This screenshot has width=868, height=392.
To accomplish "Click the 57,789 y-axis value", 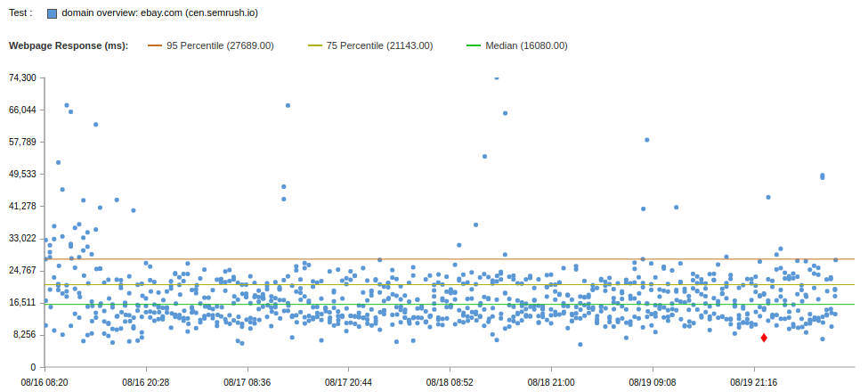I will pos(22,142).
